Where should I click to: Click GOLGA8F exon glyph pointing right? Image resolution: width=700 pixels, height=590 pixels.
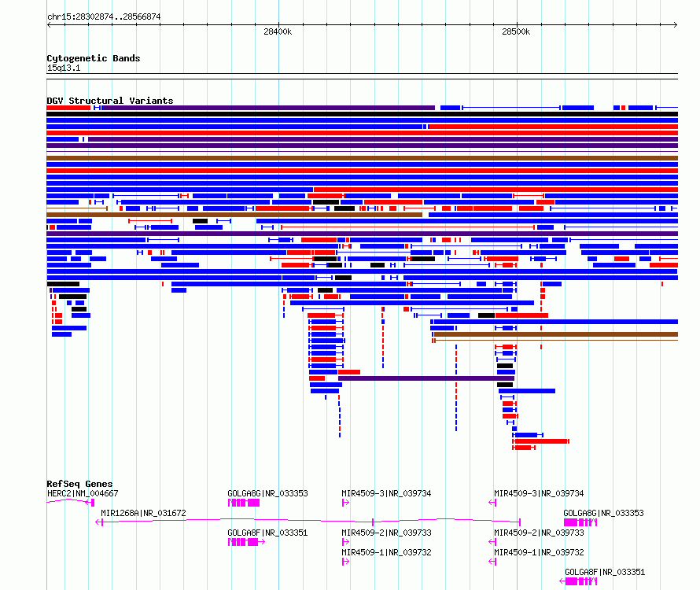coord(246,542)
